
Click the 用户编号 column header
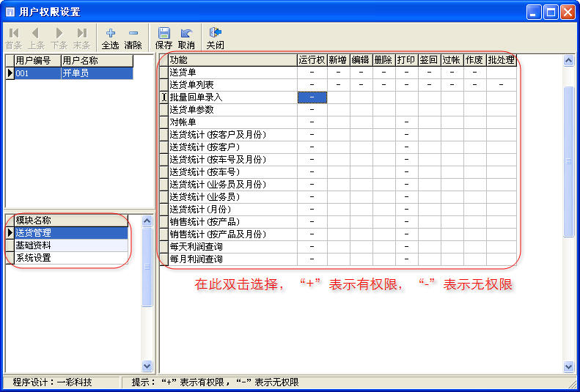click(37, 61)
